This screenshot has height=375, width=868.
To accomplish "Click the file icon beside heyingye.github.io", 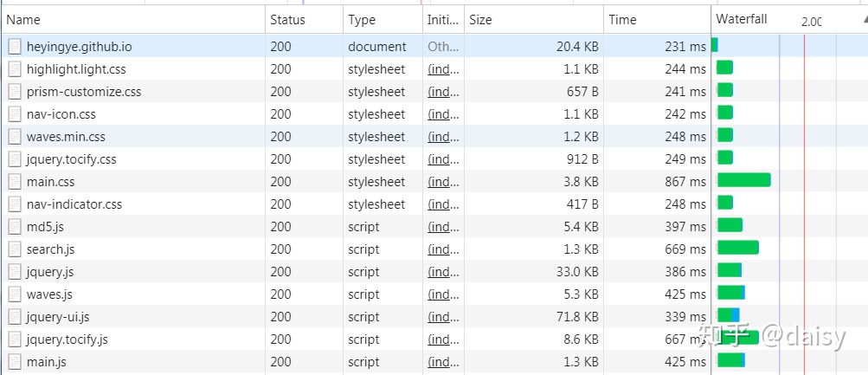I will [x=15, y=47].
